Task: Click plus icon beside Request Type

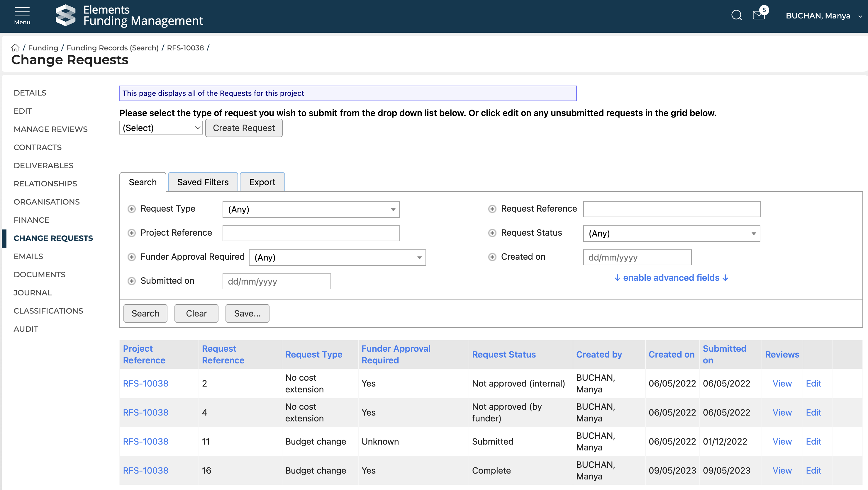Action: 131,209
